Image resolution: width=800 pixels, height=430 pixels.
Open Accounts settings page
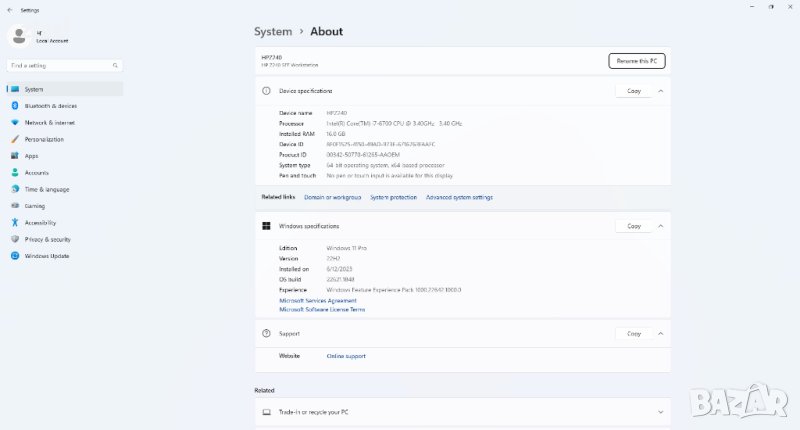pyautogui.click(x=36, y=172)
